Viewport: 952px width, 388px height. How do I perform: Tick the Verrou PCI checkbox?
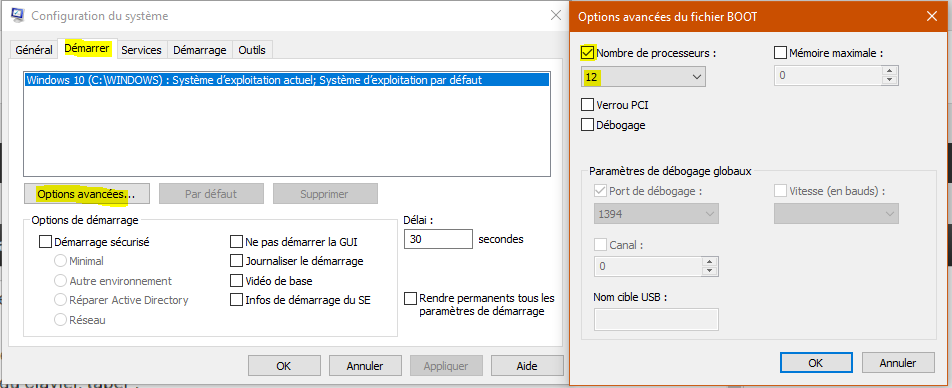588,104
